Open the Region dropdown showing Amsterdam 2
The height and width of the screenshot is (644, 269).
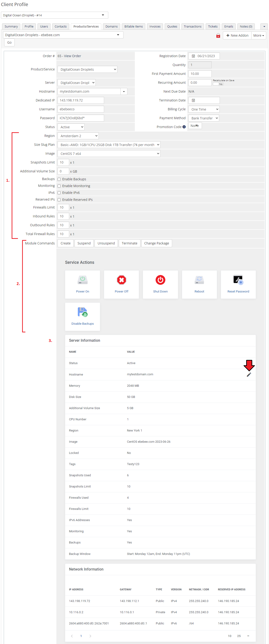78,136
